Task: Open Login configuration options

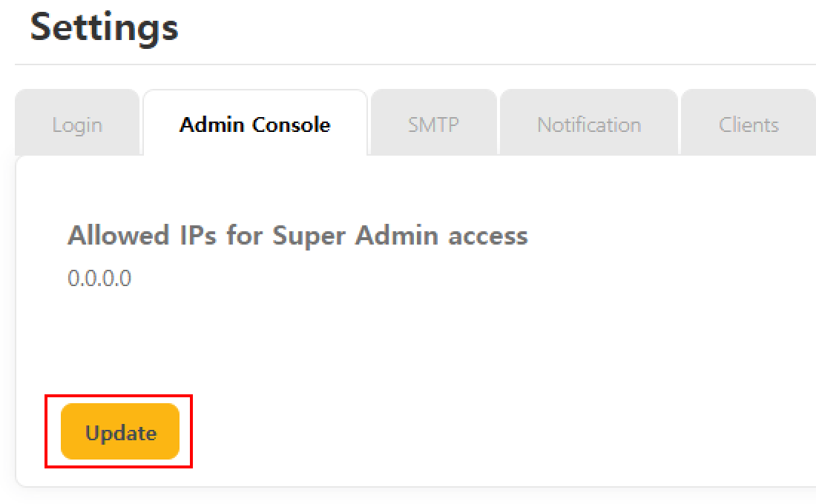Action: 77,125
